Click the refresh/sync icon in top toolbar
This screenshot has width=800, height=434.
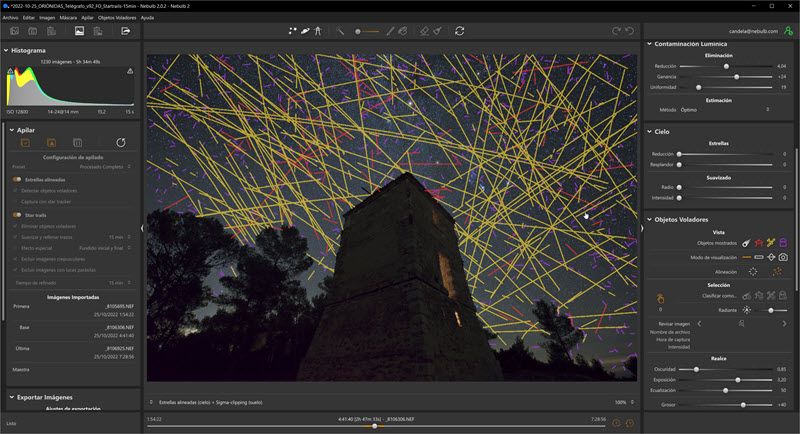460,31
